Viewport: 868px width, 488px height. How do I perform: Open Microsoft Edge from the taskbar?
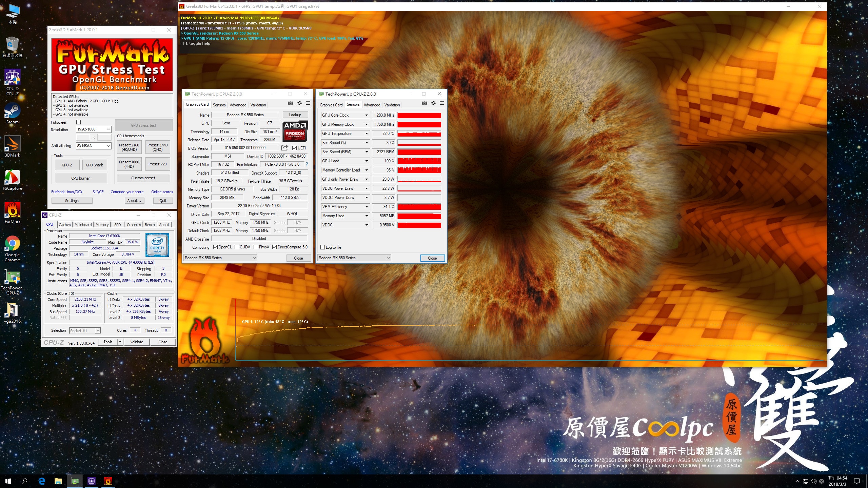[42, 481]
